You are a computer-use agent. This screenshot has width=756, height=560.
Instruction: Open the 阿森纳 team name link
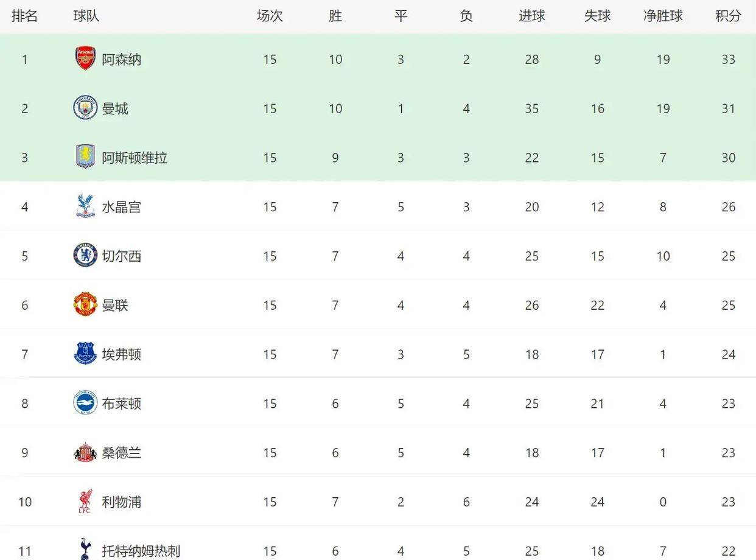(x=122, y=60)
